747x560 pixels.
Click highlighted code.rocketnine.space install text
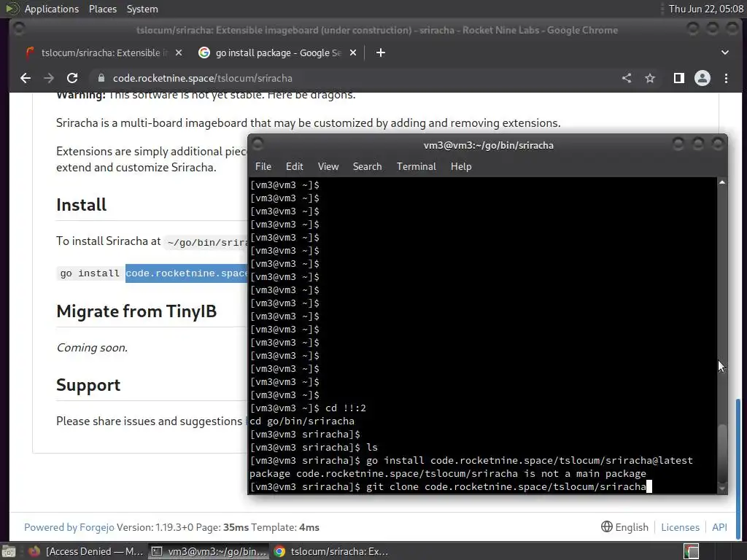[186, 273]
